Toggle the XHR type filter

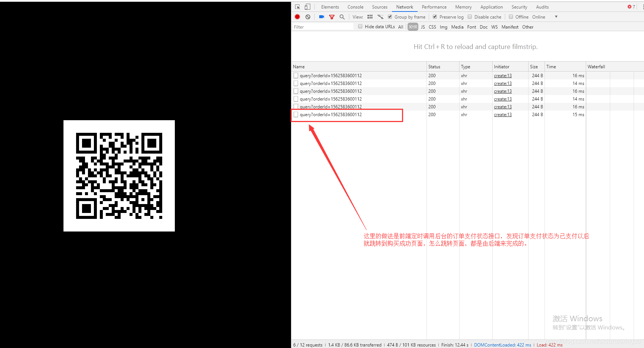coord(413,27)
